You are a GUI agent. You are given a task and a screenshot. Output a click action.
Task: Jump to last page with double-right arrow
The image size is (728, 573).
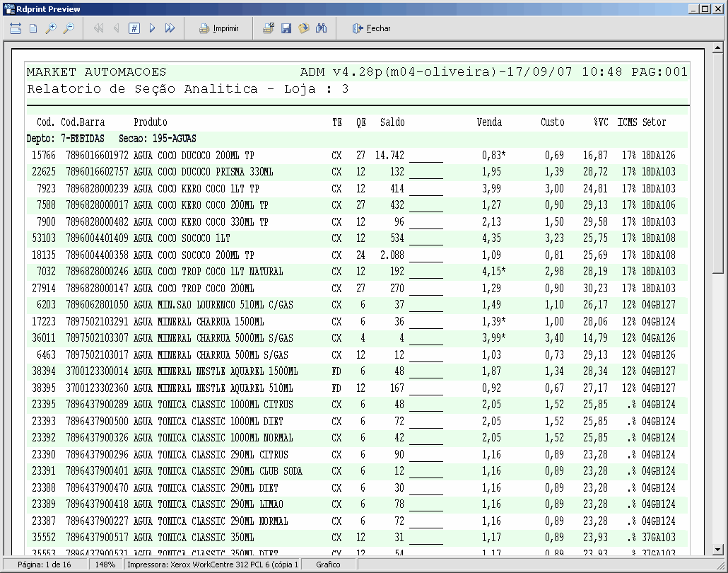click(170, 28)
